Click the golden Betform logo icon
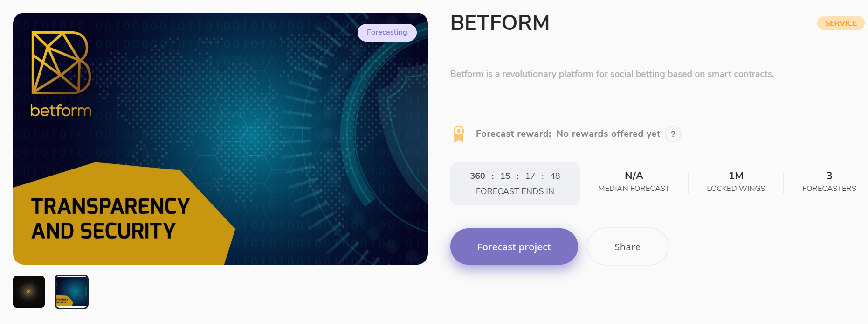868x324 pixels. [61, 63]
